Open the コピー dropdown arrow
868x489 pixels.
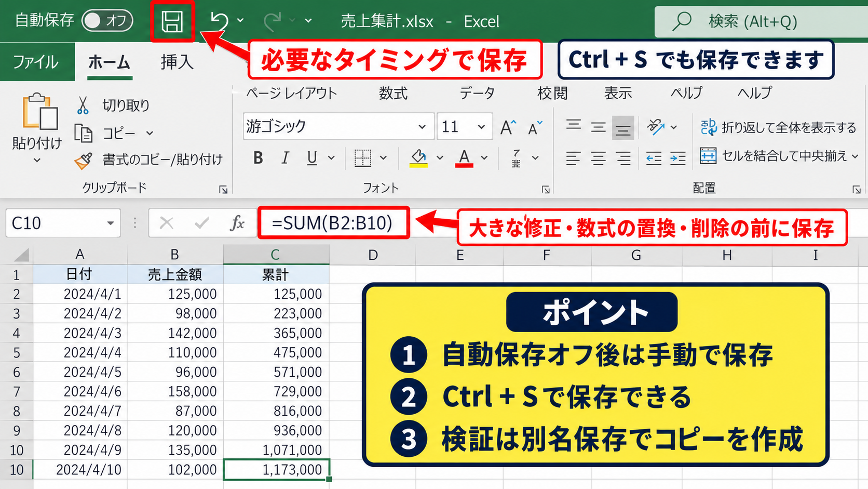[x=150, y=134]
